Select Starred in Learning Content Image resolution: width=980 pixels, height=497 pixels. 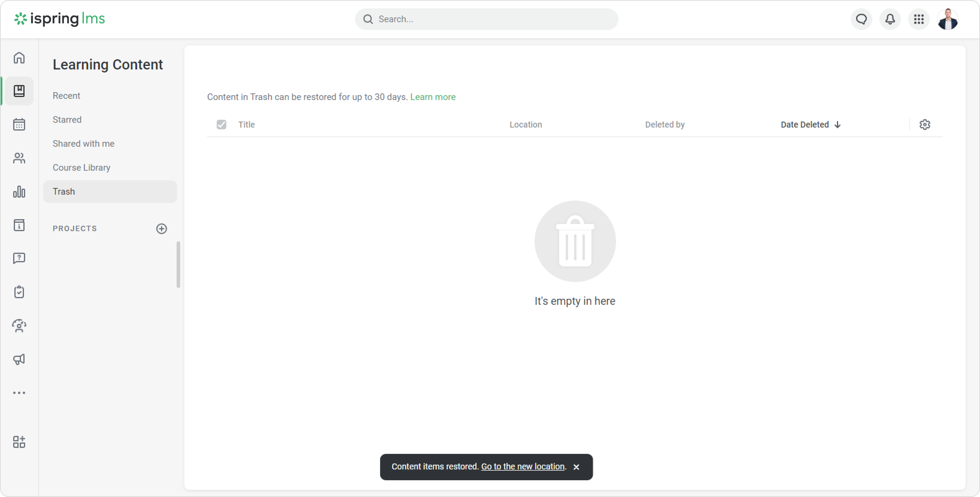67,119
